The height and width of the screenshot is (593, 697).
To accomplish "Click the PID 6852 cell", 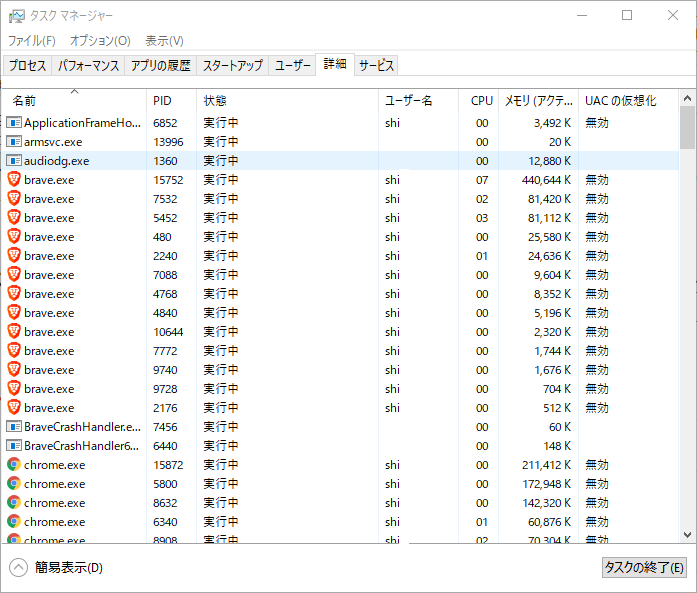I will pos(165,123).
